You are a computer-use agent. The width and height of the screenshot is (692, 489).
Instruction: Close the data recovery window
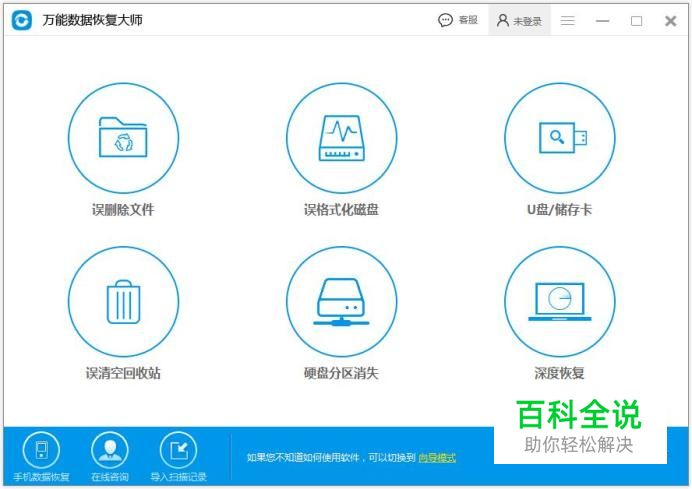coord(671,21)
